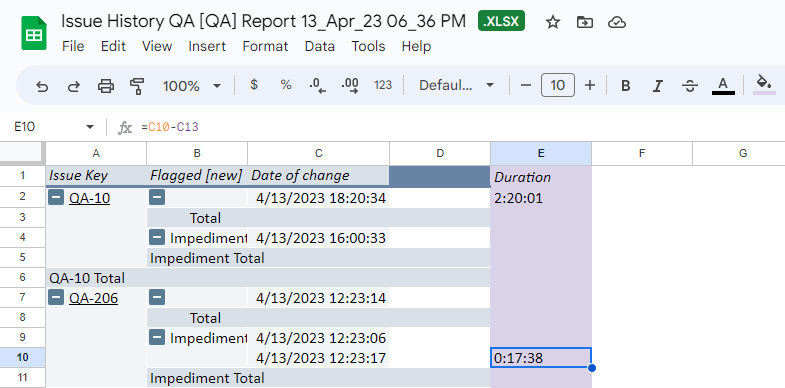Open the Google Sheets home icon
The image size is (785, 388).
pyautogui.click(x=34, y=33)
